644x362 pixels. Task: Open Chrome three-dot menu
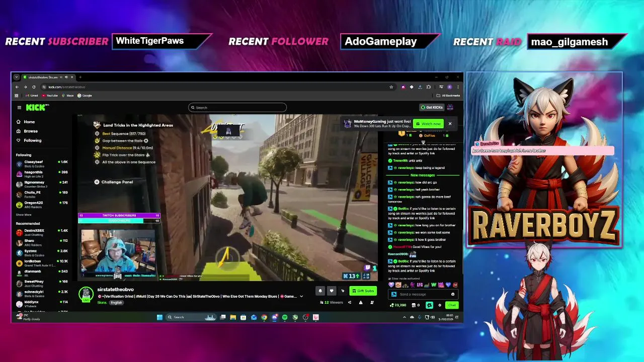click(x=458, y=87)
